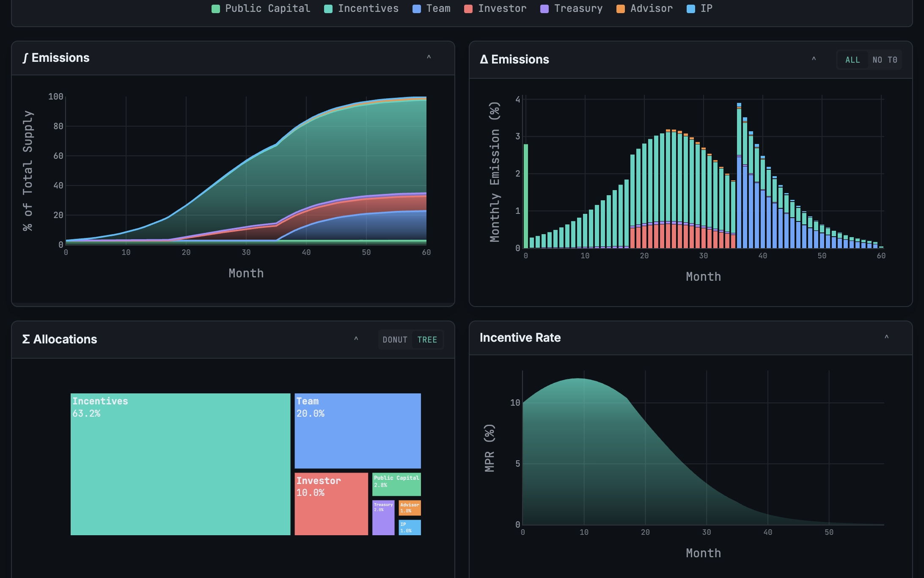Click the Δ Emissions panel title
The width and height of the screenshot is (924, 578).
click(x=514, y=59)
